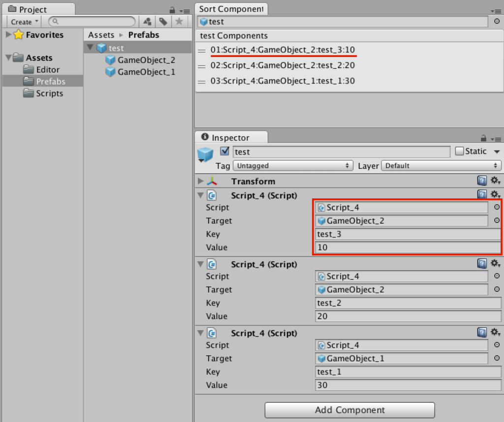The height and width of the screenshot is (422, 504).
Task: Click the Key field containing test_1
Action: [408, 371]
